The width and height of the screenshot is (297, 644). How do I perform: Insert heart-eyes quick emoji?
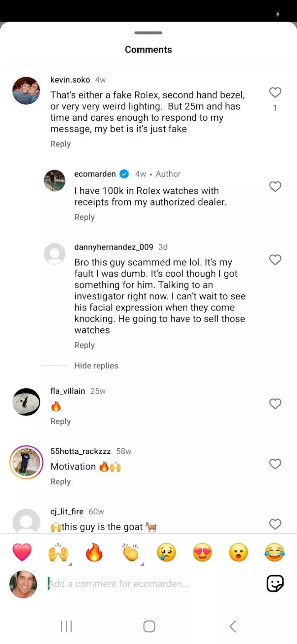(x=202, y=552)
